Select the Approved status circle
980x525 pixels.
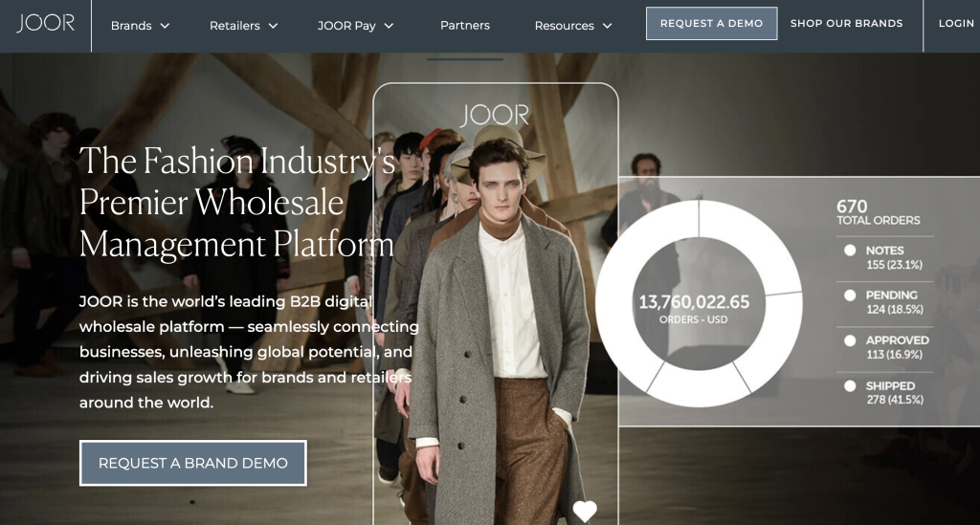pos(850,340)
